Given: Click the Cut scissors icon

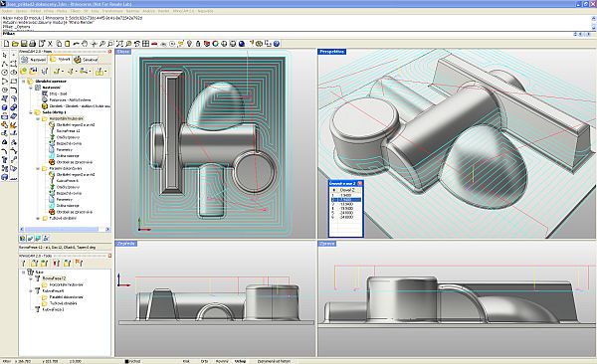Looking at the screenshot, I should tap(50, 44).
